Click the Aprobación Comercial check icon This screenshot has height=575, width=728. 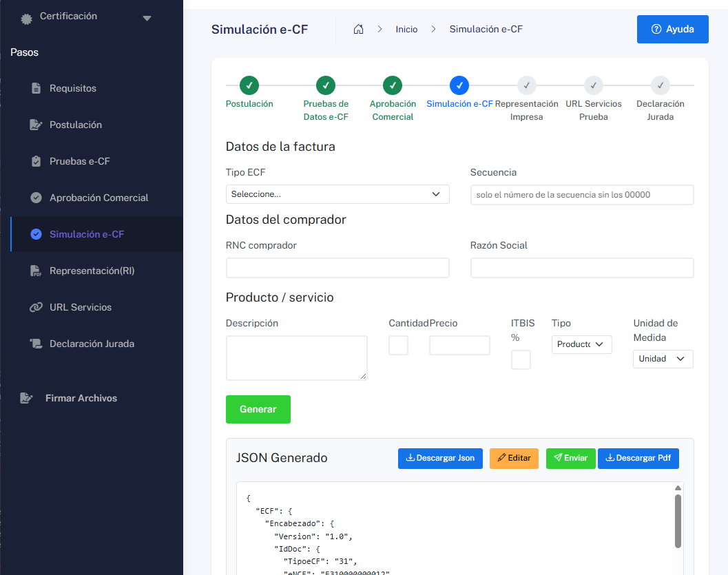(36, 198)
